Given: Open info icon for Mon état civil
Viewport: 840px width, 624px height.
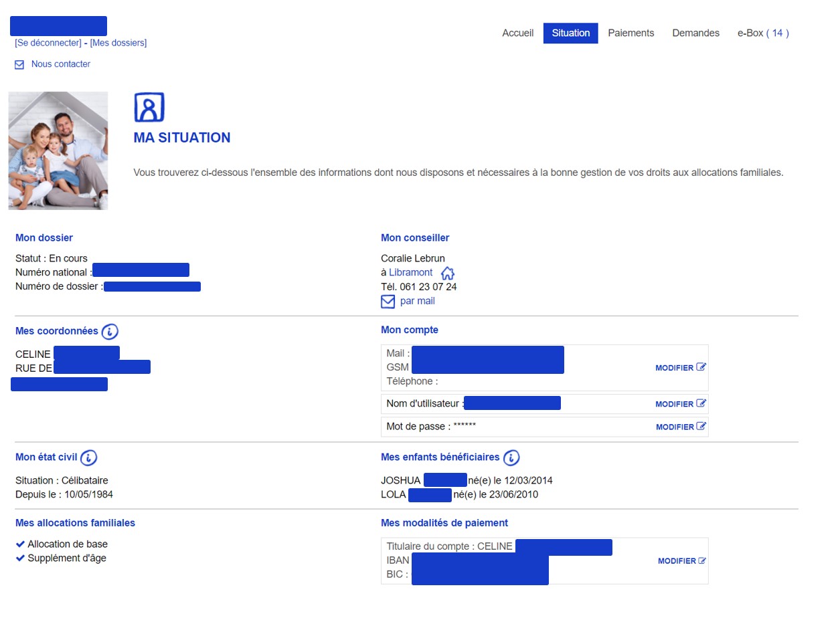Looking at the screenshot, I should click(x=89, y=458).
